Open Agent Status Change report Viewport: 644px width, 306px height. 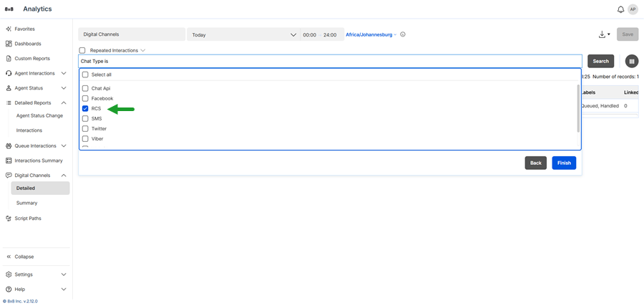point(39,115)
